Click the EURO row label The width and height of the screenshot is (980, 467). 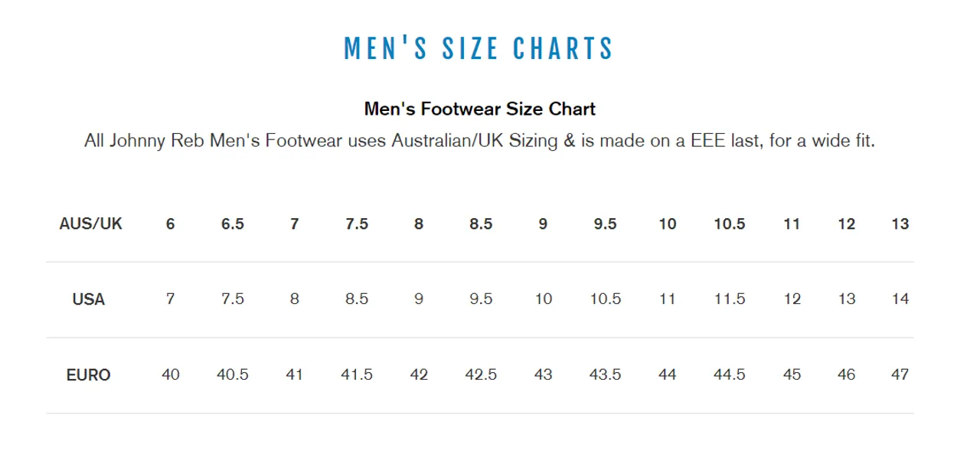point(88,375)
